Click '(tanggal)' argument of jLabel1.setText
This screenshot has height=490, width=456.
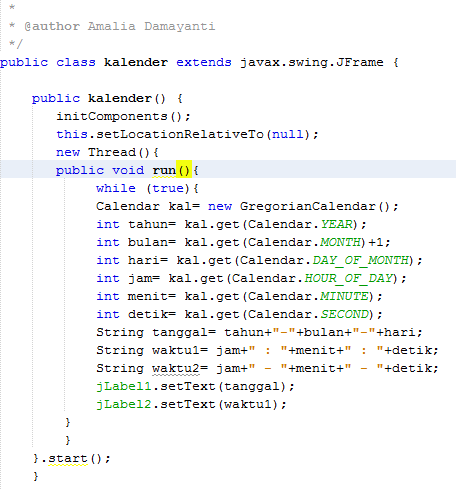252,387
